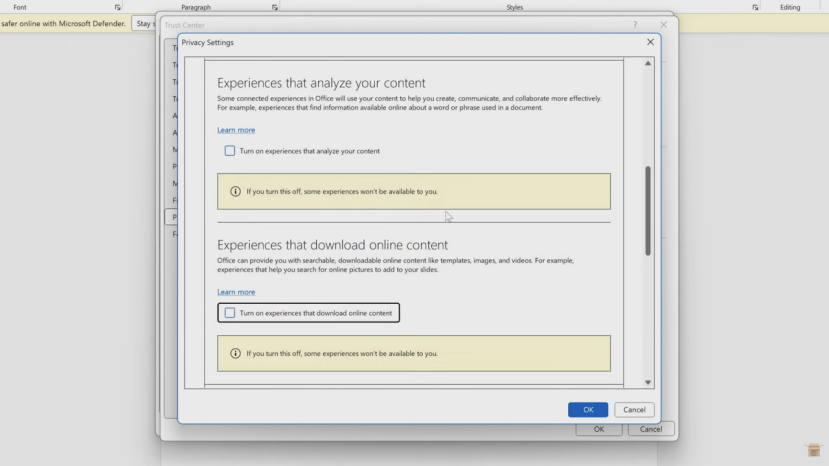Cancel the Privacy Settings dialog

(634, 409)
